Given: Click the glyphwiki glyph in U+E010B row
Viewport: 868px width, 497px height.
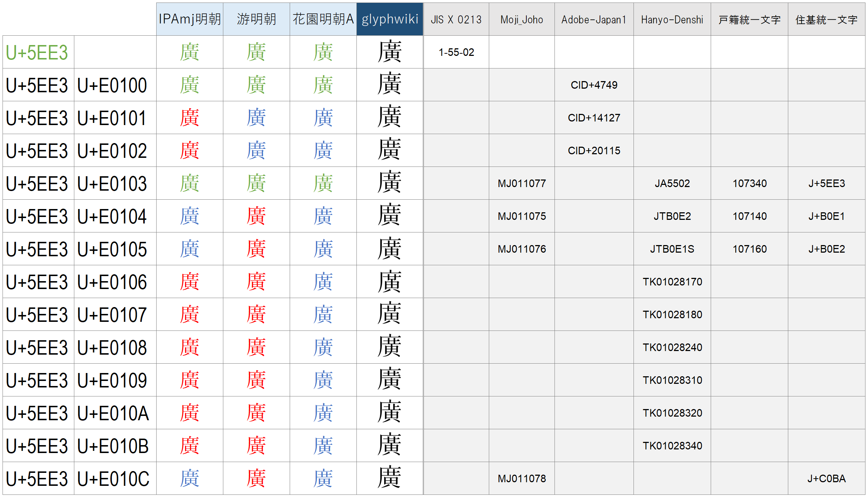Looking at the screenshot, I should click(x=390, y=445).
